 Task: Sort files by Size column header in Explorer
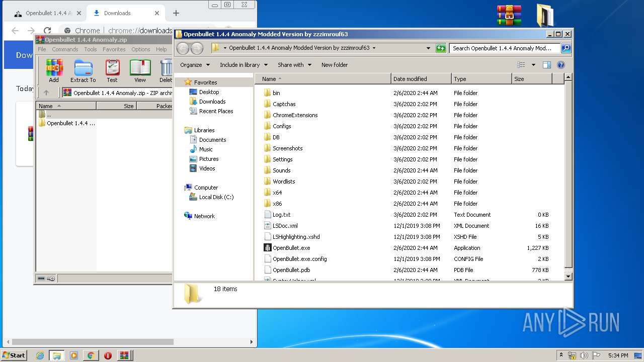[532, 79]
